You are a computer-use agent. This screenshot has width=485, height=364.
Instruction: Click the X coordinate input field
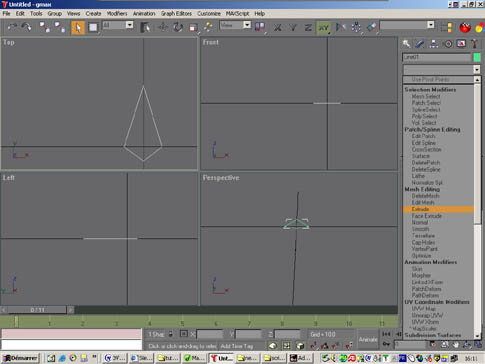click(209, 334)
